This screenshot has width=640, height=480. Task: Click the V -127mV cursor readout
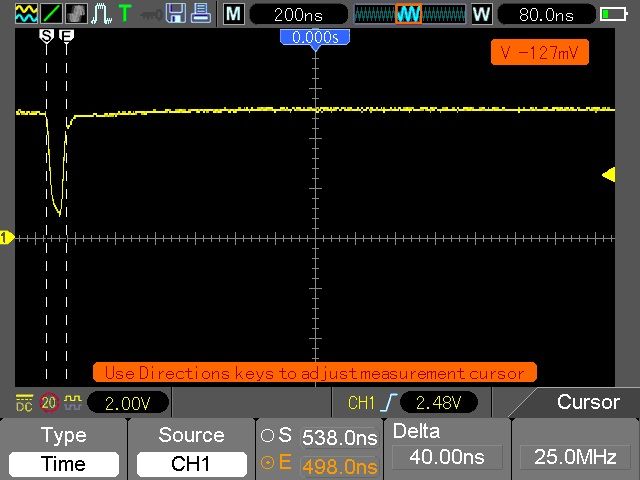point(540,52)
